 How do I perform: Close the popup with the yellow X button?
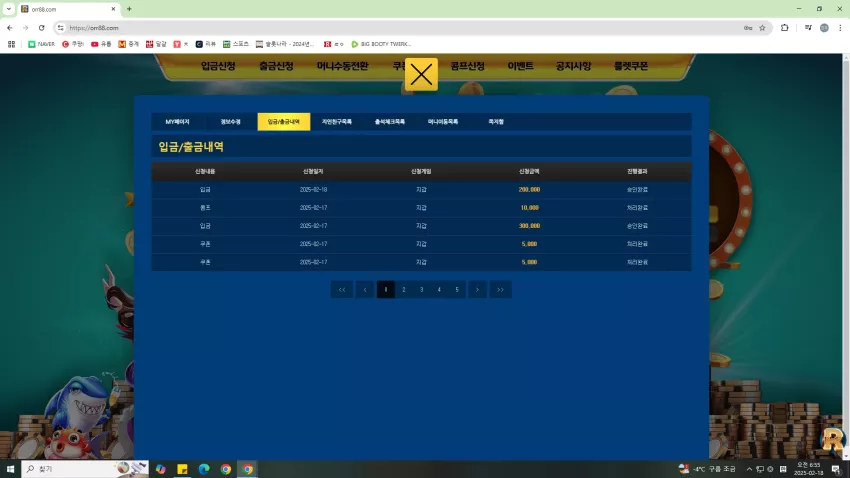pyautogui.click(x=421, y=74)
